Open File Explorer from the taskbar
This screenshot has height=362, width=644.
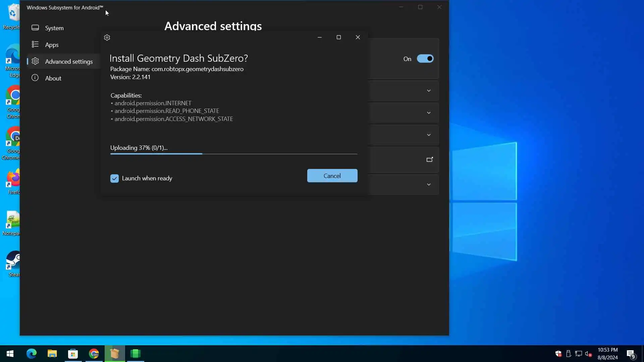pos(52,354)
